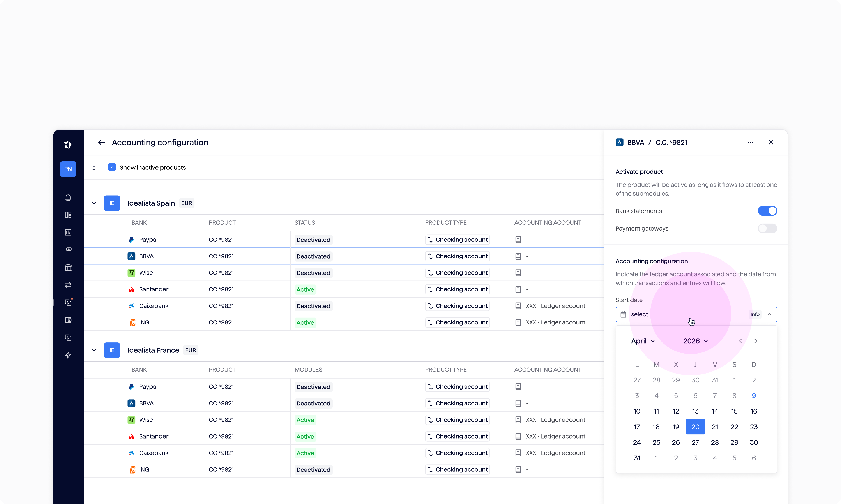This screenshot has width=841, height=504.
Task: Pick day 20 in the calendar
Action: click(x=695, y=427)
